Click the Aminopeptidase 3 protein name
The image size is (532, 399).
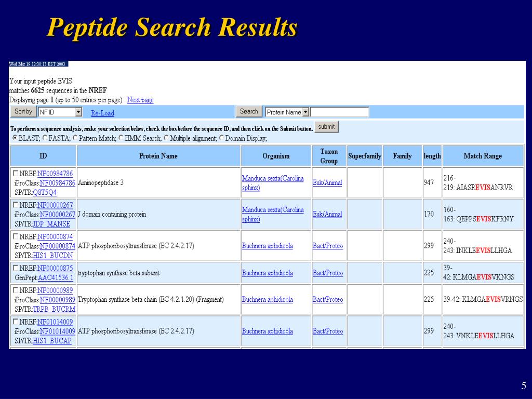pos(101,182)
